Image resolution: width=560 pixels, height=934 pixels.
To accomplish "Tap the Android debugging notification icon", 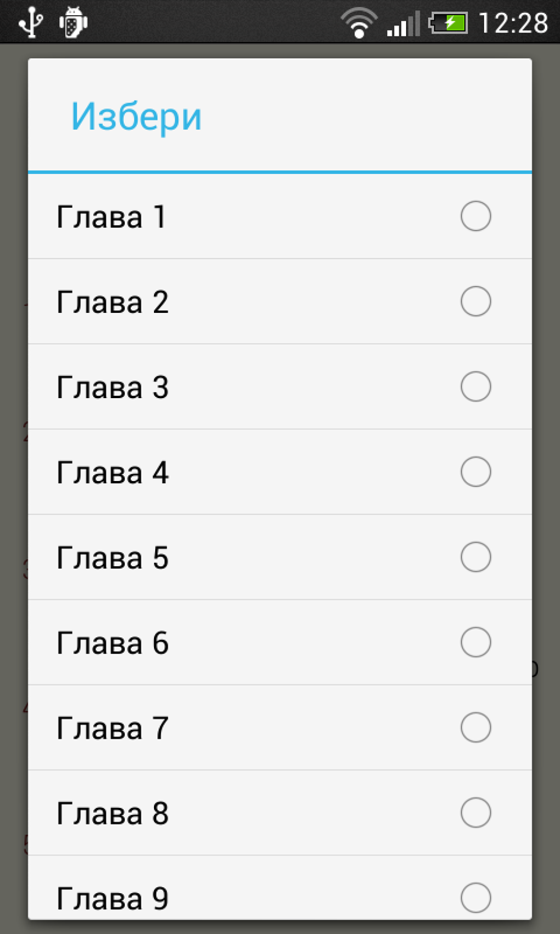I will pos(73,23).
